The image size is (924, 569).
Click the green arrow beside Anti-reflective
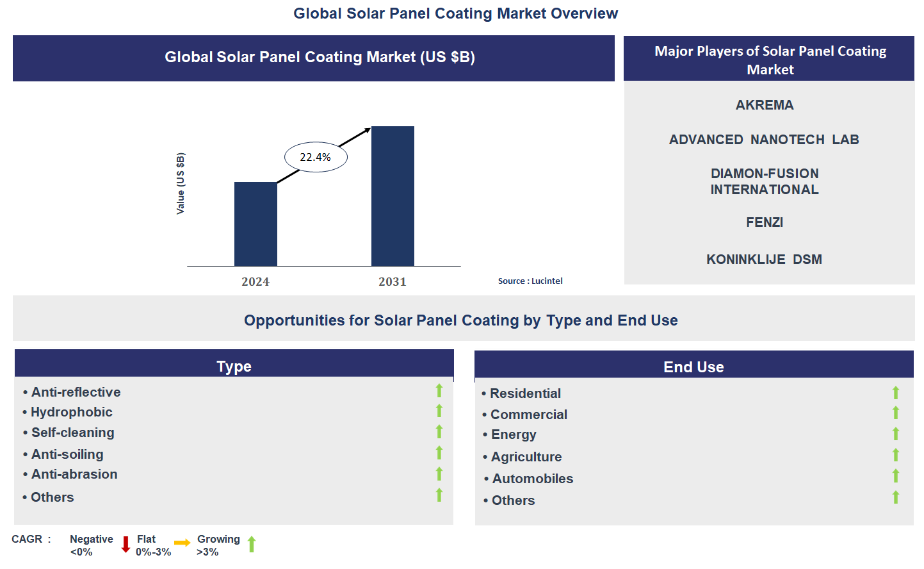[439, 390]
